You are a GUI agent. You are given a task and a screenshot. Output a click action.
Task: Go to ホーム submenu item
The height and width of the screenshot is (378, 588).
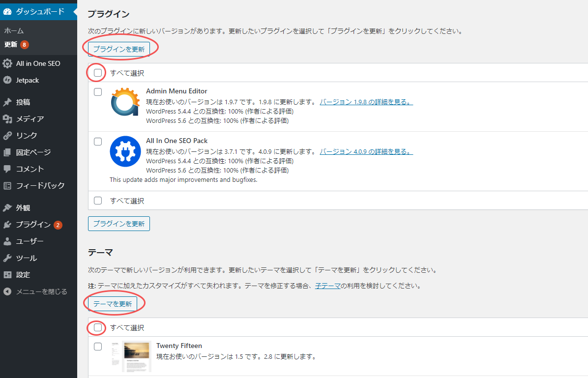pyautogui.click(x=14, y=31)
